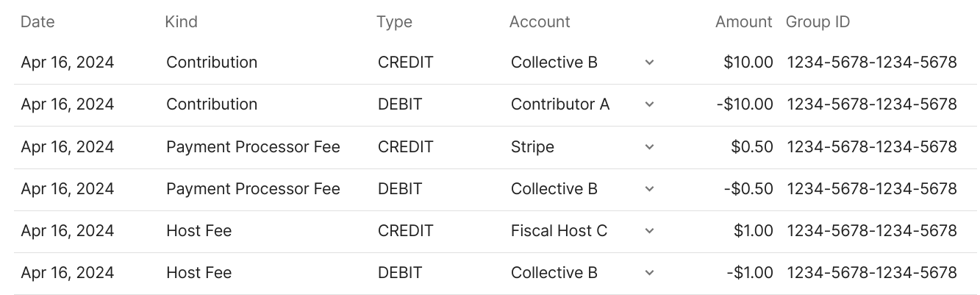Select Group ID in the Stripe row

(x=871, y=147)
